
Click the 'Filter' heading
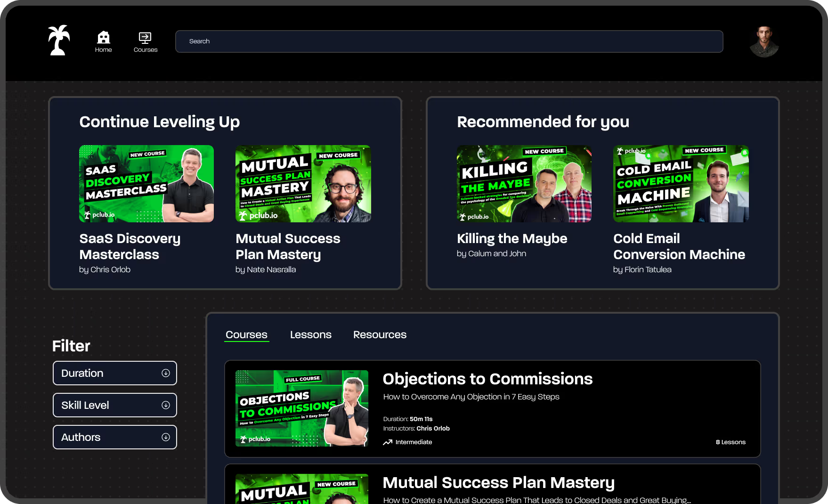point(71,346)
